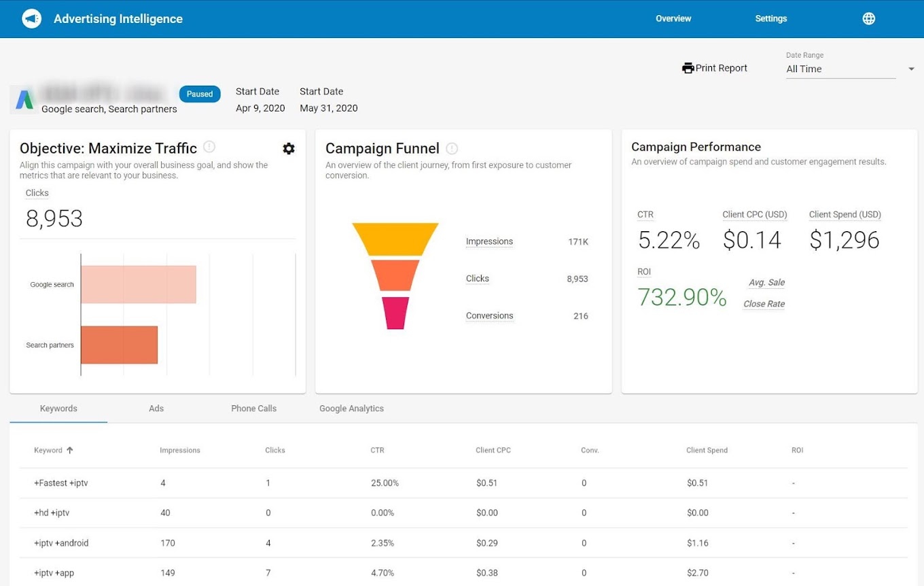Viewport: 924px width, 586px height.
Task: Click the printer icon beside Print Report
Action: click(688, 67)
